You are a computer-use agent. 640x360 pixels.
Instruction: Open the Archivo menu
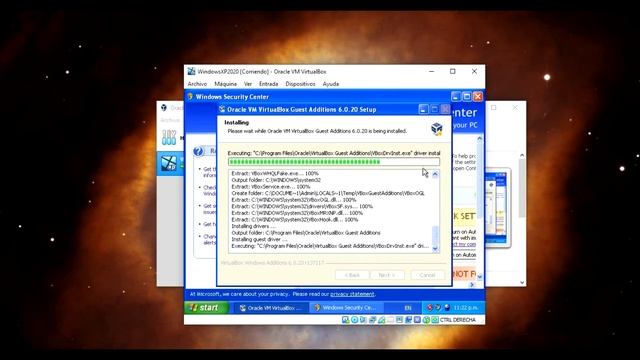[x=197, y=84]
